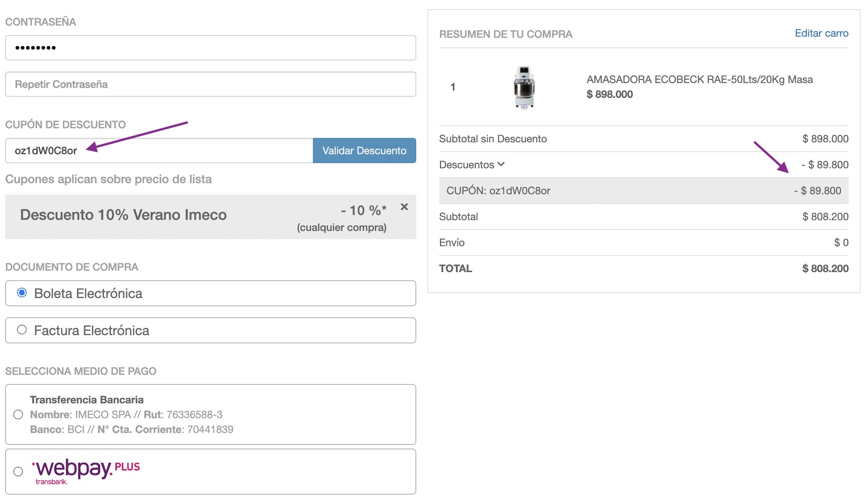The width and height of the screenshot is (868, 499).
Task: Click the Transferencia Bancaria heading text
Action: 87,399
